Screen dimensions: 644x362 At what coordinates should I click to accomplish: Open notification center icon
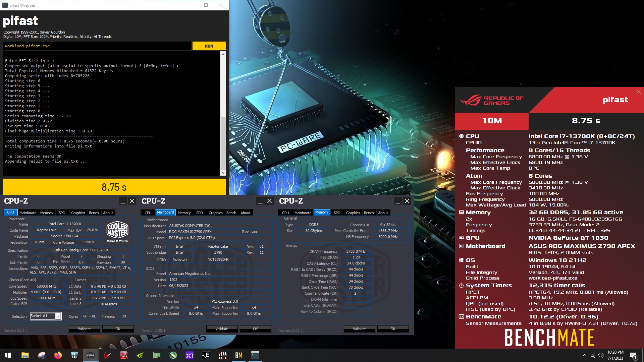click(x=633, y=355)
